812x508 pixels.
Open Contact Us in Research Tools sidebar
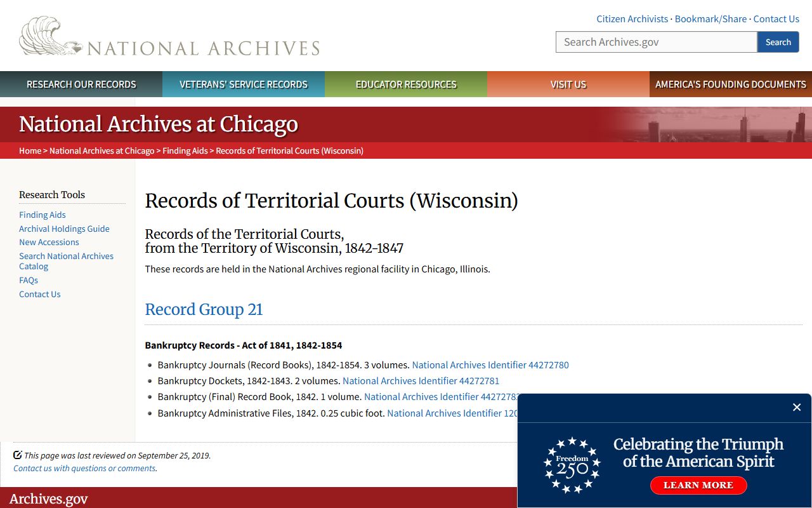[x=40, y=294]
